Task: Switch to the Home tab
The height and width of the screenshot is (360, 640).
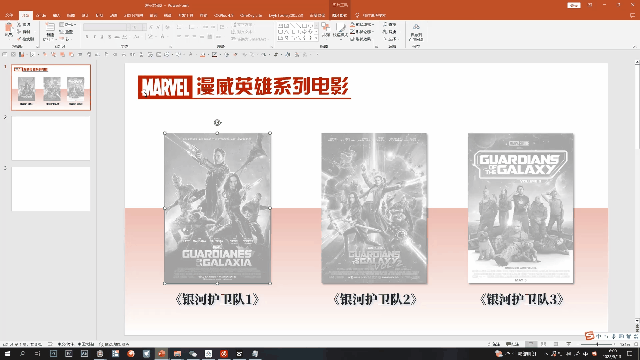Action: [26, 16]
